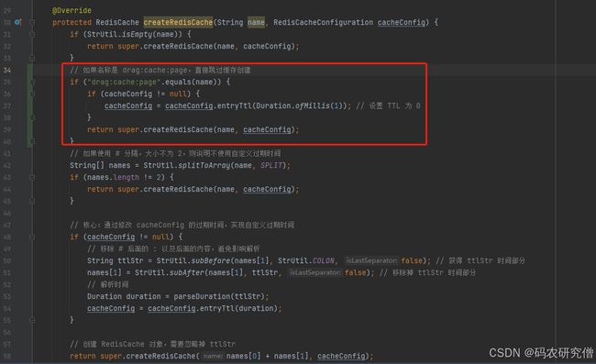Screen dimensions: 596x364
Task: Click the fold end marker on line 45
Action: coord(32,201)
